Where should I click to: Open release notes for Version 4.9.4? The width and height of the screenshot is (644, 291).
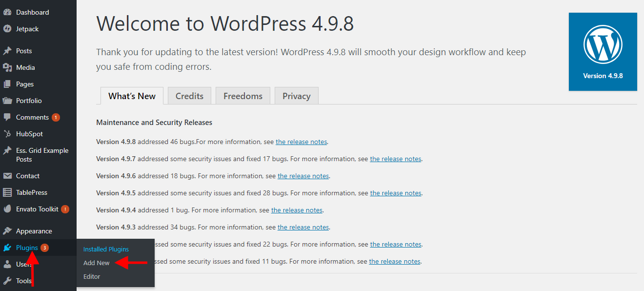297,210
